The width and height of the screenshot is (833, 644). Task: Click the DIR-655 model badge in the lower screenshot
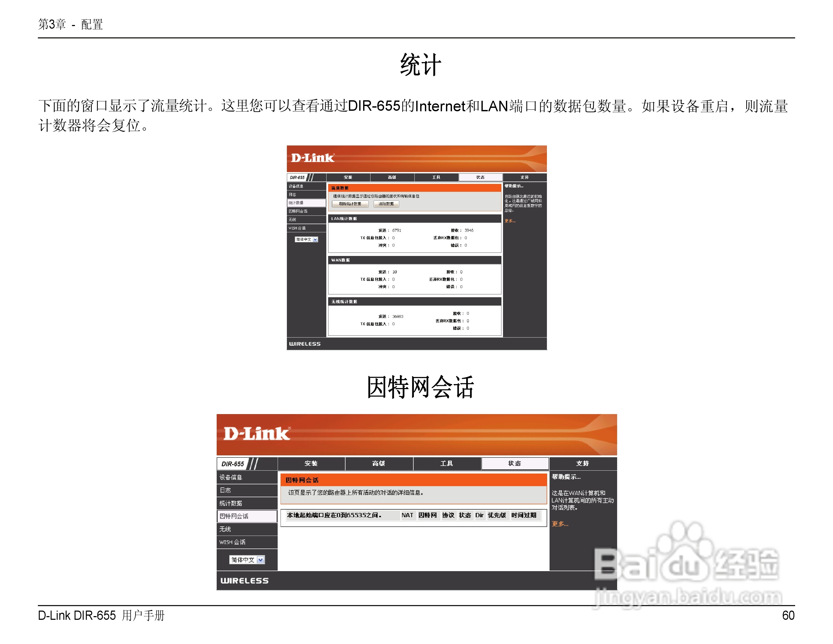click(233, 464)
